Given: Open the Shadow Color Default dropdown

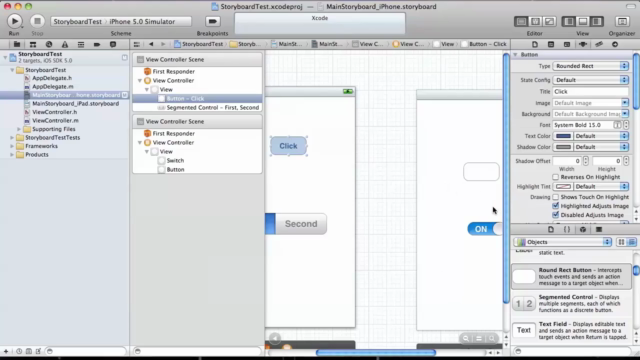Looking at the screenshot, I should coord(601,147).
